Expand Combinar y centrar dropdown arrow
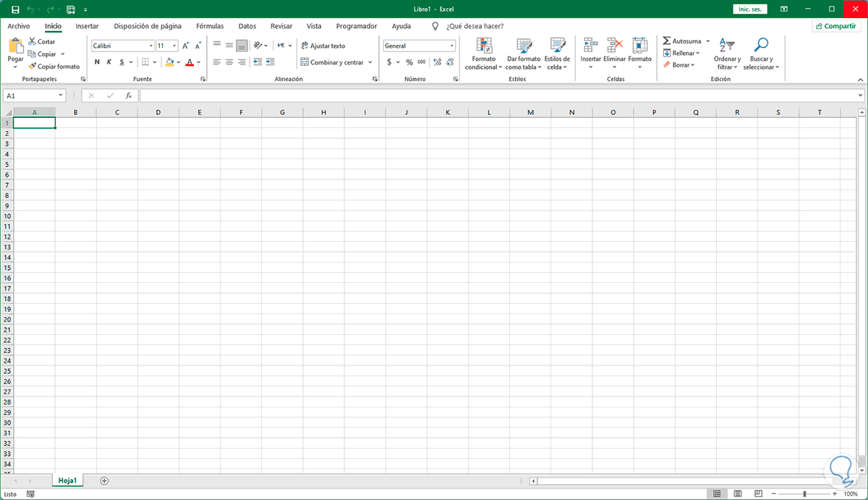The image size is (868, 500). 370,62
